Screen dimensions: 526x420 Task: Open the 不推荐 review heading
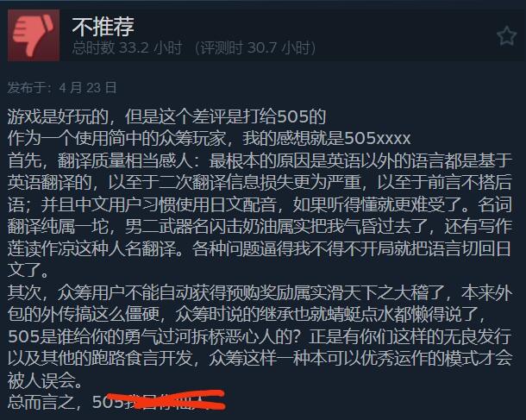tap(103, 27)
